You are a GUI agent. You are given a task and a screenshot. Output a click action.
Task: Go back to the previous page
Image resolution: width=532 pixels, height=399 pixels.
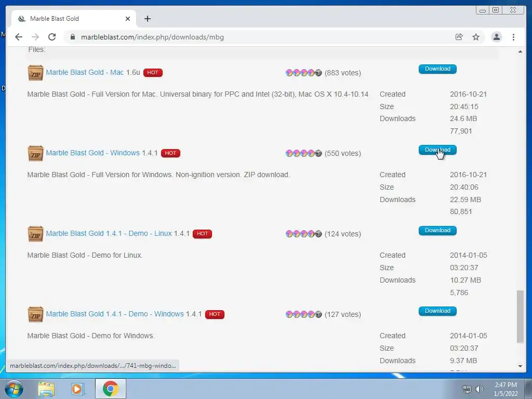point(19,37)
